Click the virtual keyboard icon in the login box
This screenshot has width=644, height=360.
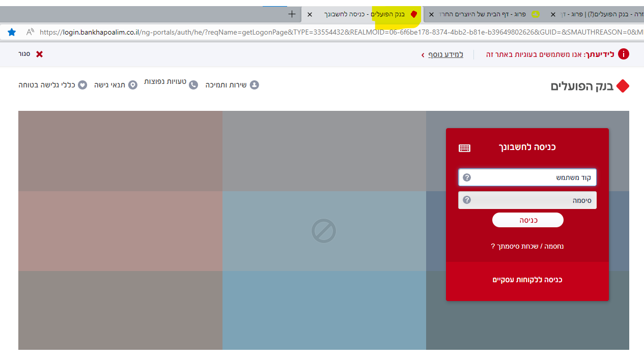pyautogui.click(x=464, y=148)
